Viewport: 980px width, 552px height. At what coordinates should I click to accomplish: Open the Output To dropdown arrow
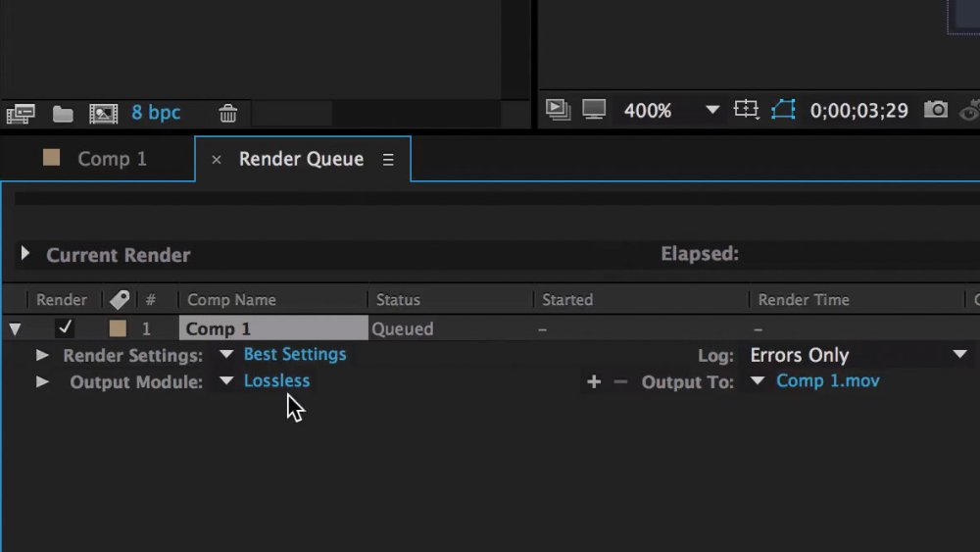pyautogui.click(x=758, y=380)
